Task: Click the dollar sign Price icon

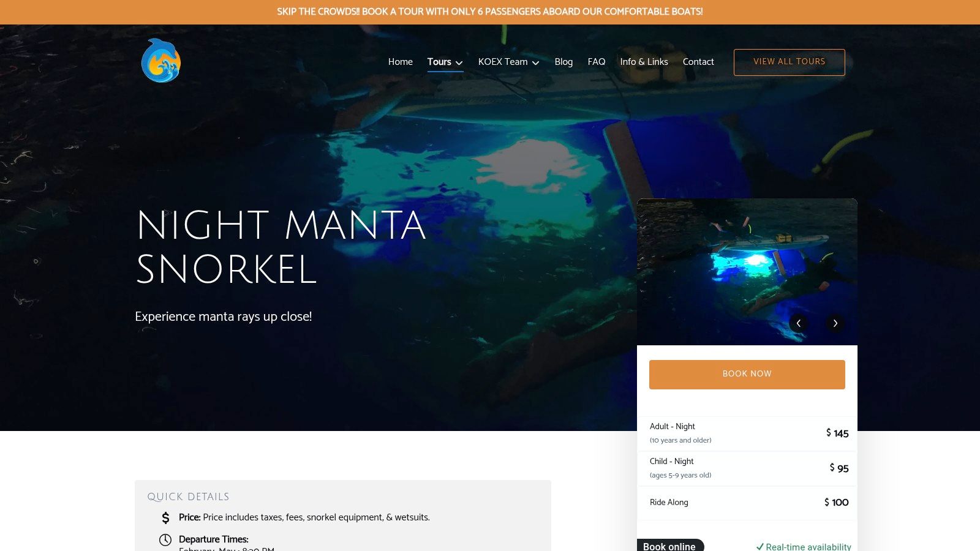Action: point(165,518)
